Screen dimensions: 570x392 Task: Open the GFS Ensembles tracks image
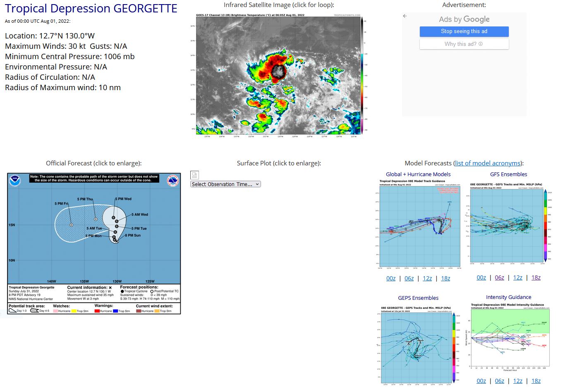[x=508, y=223]
